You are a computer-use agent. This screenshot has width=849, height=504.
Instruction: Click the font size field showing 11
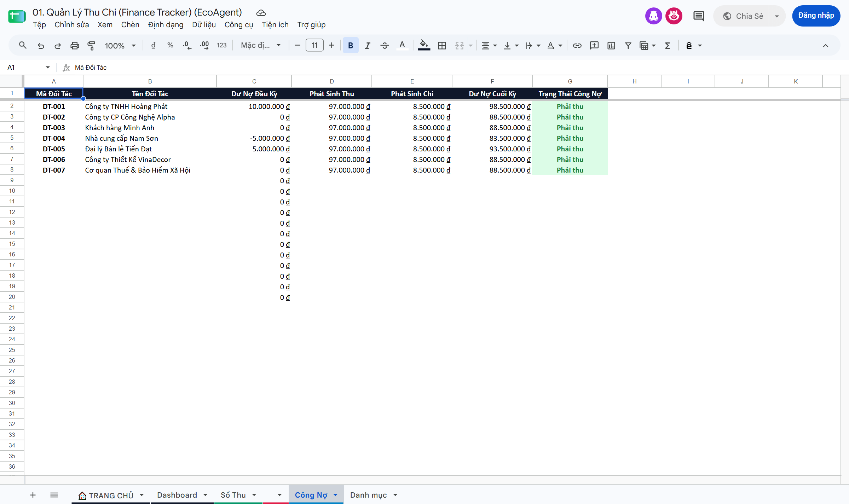(314, 45)
